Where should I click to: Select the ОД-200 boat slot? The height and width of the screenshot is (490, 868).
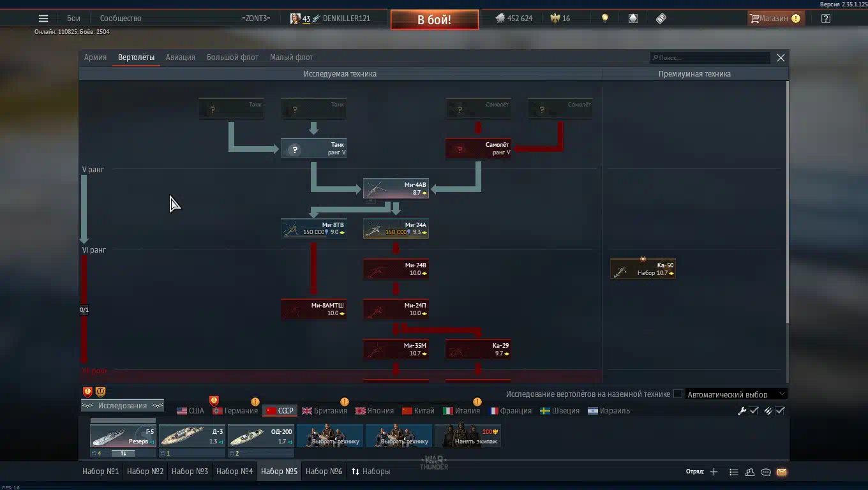pyautogui.click(x=261, y=436)
